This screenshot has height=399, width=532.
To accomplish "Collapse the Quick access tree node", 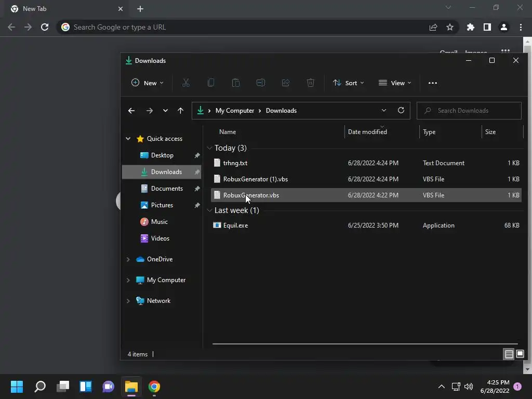I will 128,138.
